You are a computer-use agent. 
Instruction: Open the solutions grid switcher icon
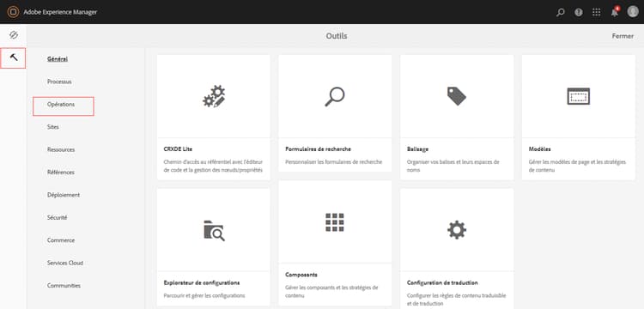(x=597, y=12)
